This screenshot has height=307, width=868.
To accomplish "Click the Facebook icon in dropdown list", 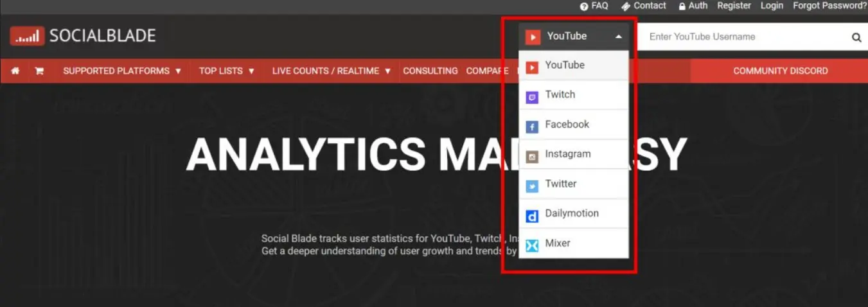I will (532, 127).
